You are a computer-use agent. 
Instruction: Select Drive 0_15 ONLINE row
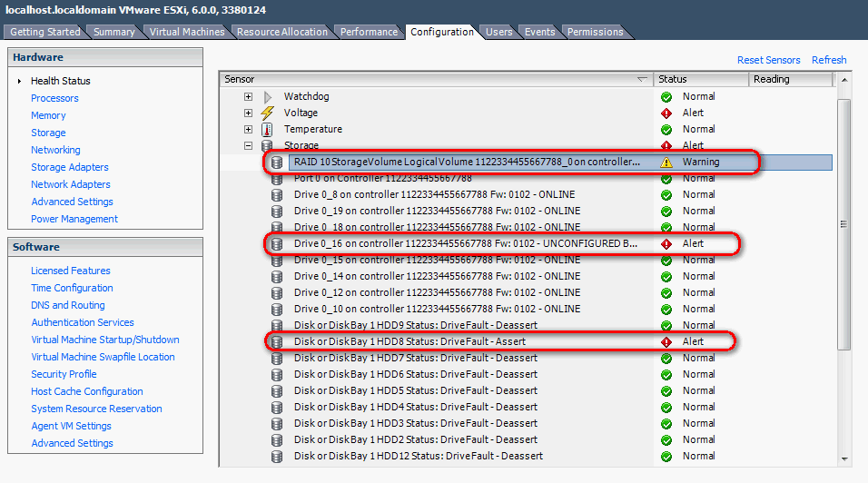(x=437, y=260)
